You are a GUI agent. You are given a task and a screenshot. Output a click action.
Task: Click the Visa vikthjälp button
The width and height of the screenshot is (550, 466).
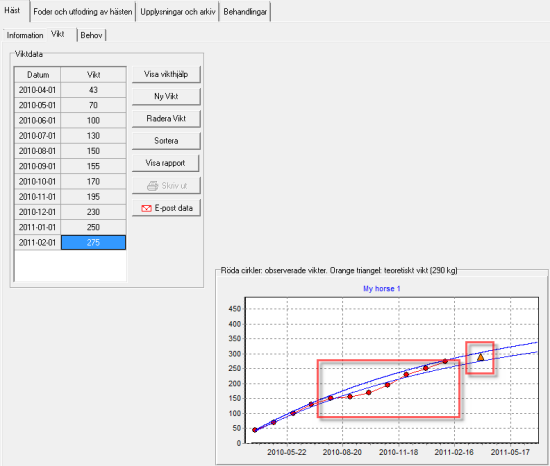coord(166,74)
